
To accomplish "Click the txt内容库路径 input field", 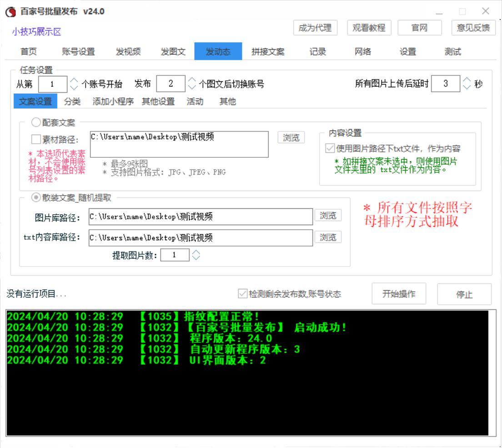I will 201,238.
